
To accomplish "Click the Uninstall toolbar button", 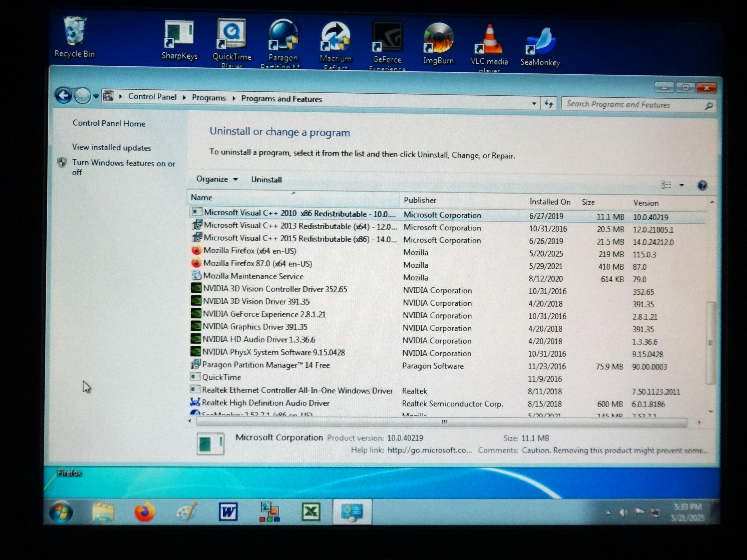I will tap(266, 179).
